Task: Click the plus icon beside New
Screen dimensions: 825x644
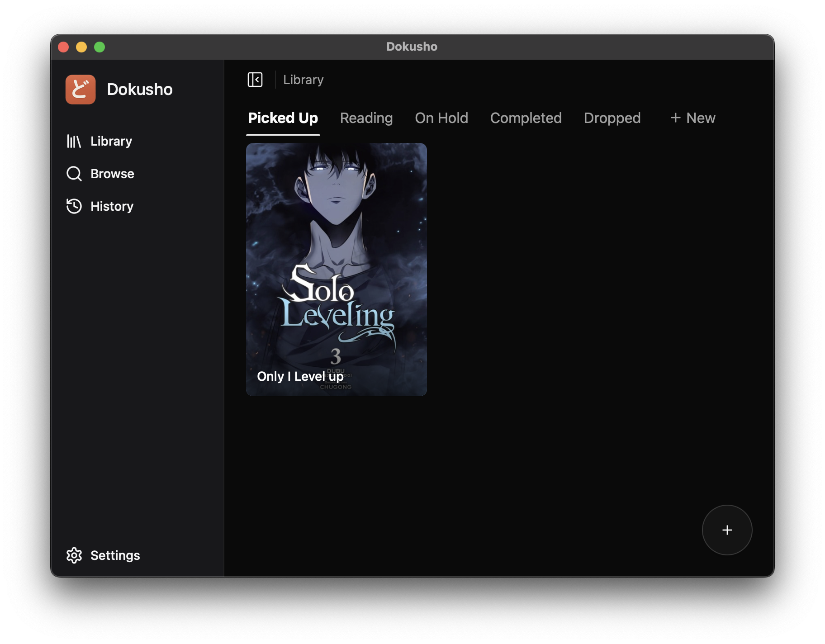Action: pos(675,118)
